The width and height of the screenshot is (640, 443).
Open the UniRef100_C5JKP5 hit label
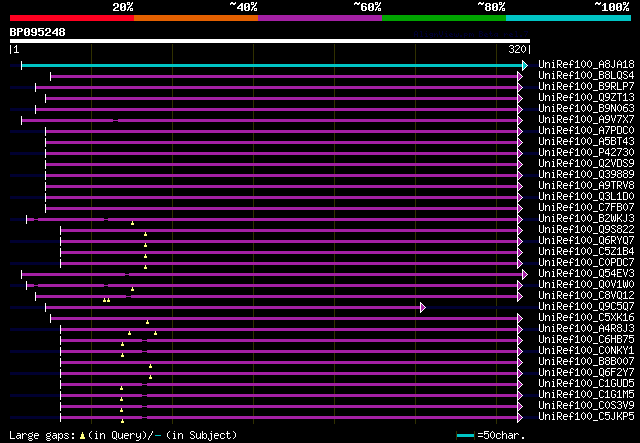[586, 417]
